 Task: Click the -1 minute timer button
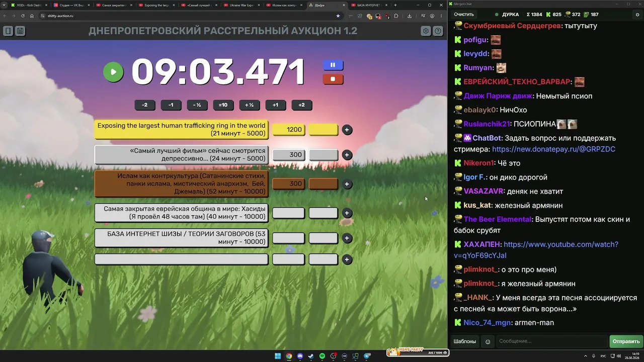171,105
